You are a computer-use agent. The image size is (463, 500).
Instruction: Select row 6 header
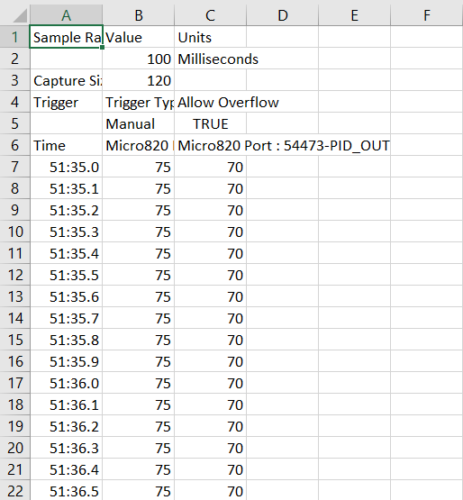[x=15, y=145]
